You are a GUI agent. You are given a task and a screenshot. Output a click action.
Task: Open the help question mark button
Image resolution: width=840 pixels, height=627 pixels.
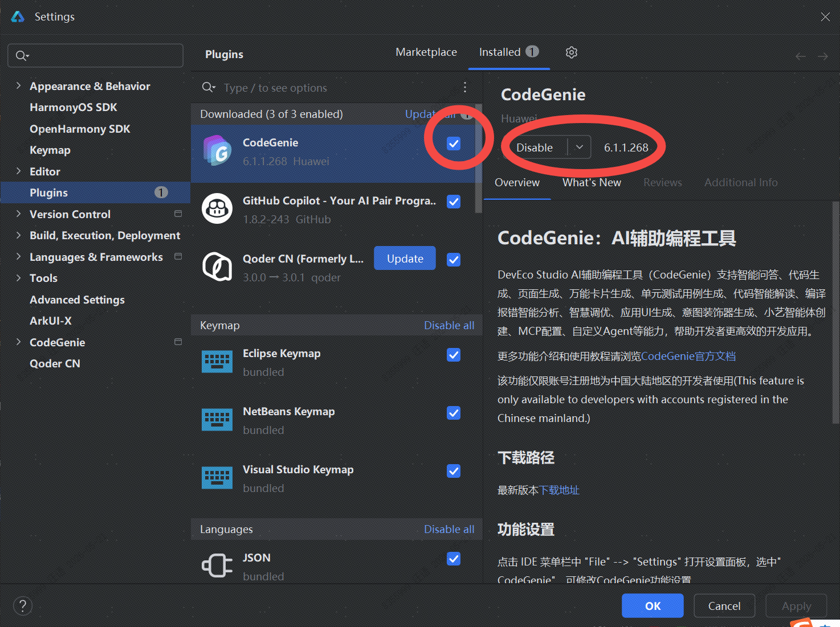pyautogui.click(x=23, y=606)
